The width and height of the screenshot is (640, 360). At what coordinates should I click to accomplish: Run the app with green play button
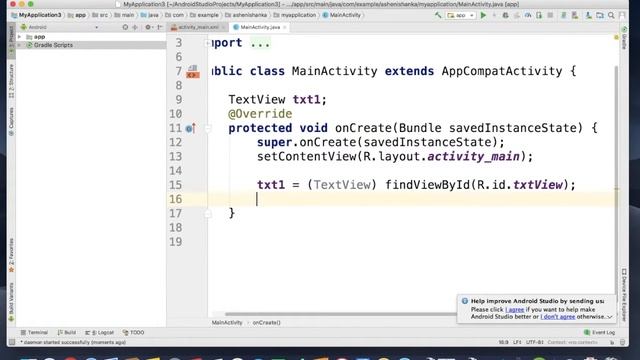coord(483,15)
